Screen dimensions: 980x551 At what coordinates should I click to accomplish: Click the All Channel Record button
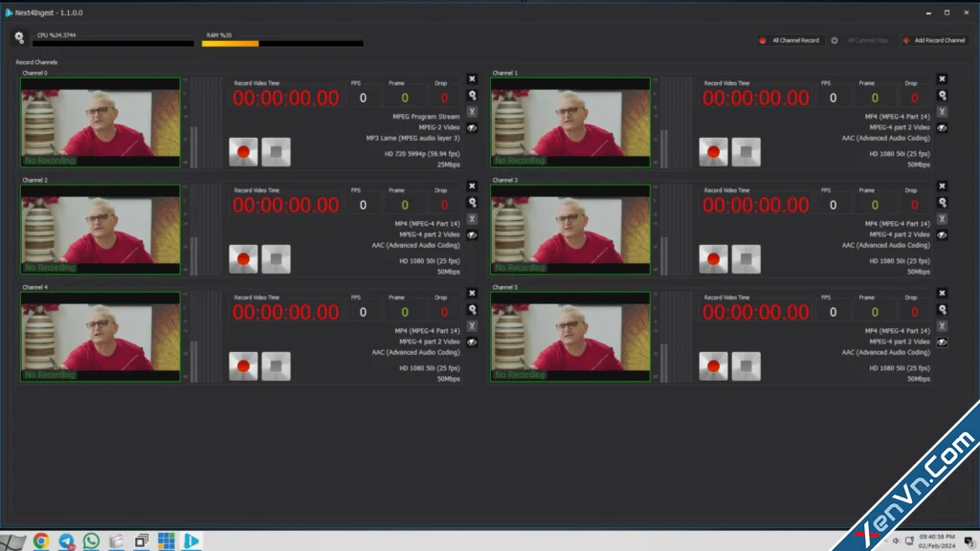790,40
